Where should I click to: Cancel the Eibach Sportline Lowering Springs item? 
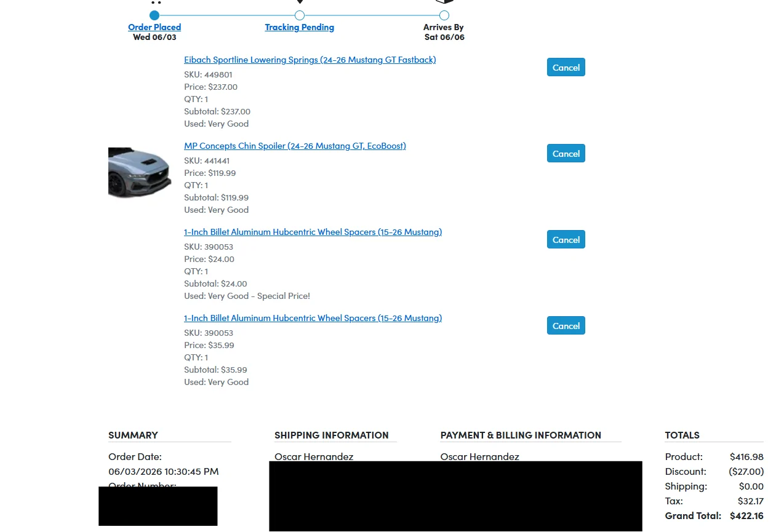pyautogui.click(x=566, y=67)
